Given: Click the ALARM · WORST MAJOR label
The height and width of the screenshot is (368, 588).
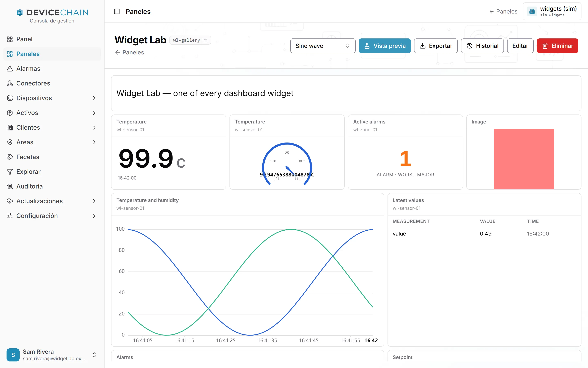Looking at the screenshot, I should click(x=405, y=175).
